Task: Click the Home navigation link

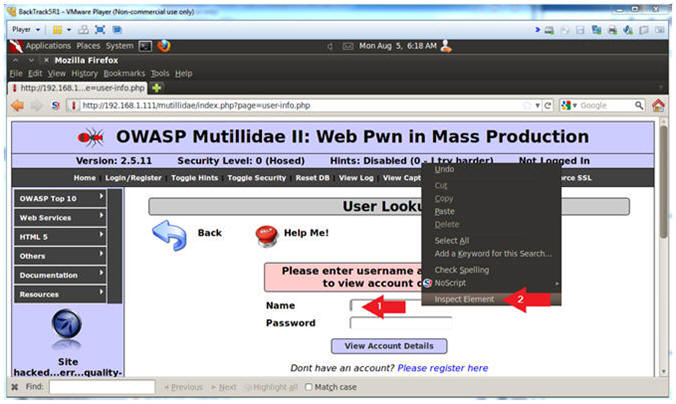Action: pos(84,178)
